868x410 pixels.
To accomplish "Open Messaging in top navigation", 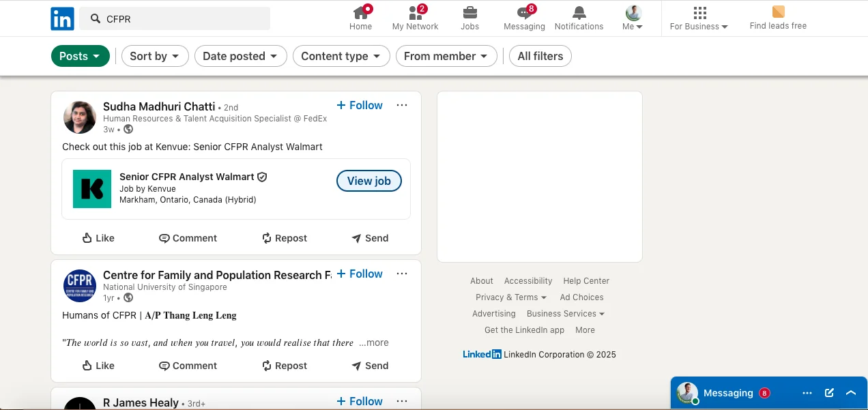I will [524, 18].
